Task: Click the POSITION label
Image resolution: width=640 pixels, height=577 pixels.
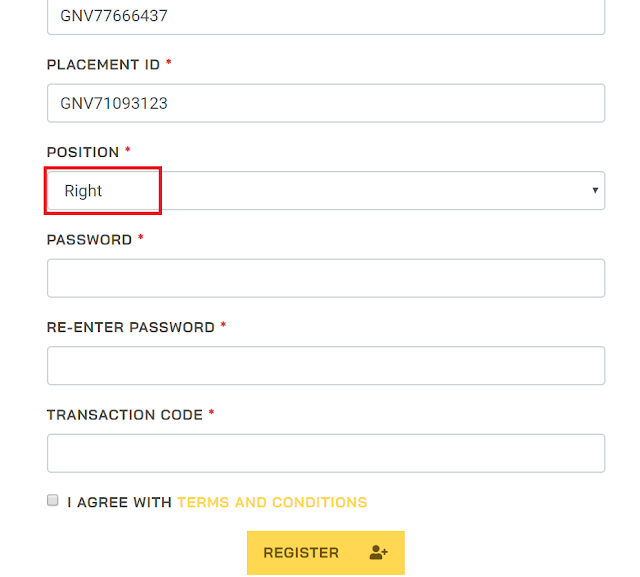Action: coord(83,152)
